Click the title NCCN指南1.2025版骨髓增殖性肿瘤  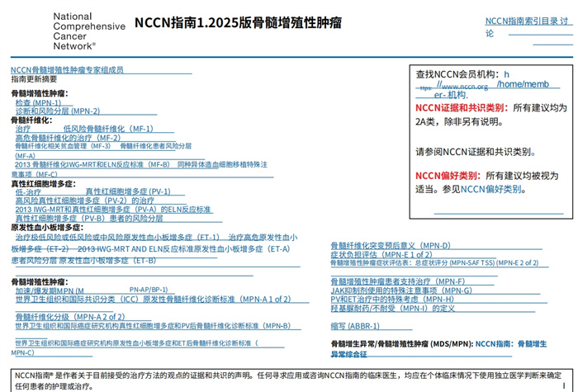[x=238, y=22]
